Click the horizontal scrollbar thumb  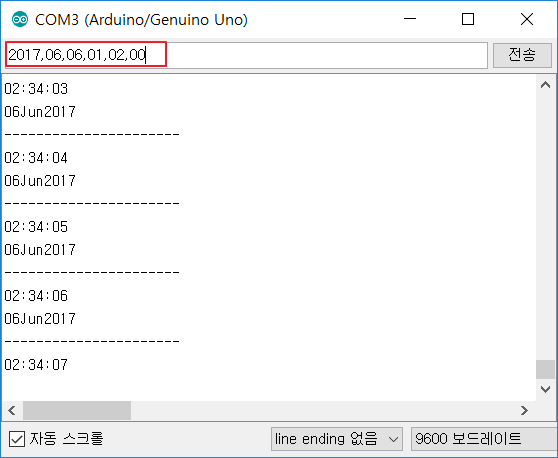point(77,410)
